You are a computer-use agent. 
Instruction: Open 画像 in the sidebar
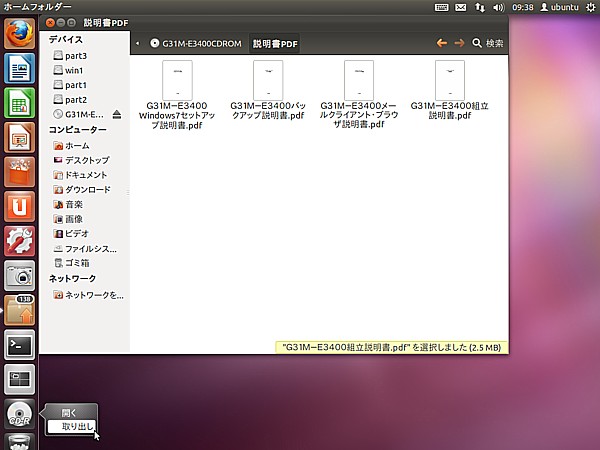pyautogui.click(x=68, y=219)
